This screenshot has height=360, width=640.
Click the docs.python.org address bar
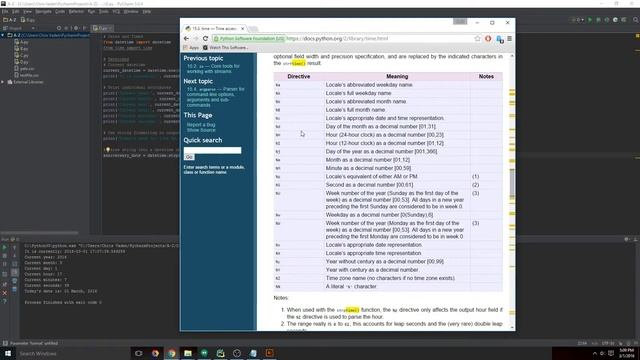point(342,38)
